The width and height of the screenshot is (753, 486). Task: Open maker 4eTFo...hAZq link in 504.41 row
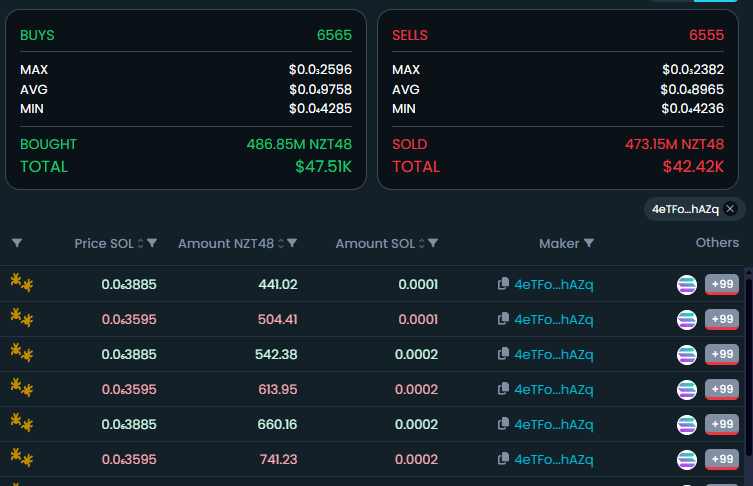[554, 319]
